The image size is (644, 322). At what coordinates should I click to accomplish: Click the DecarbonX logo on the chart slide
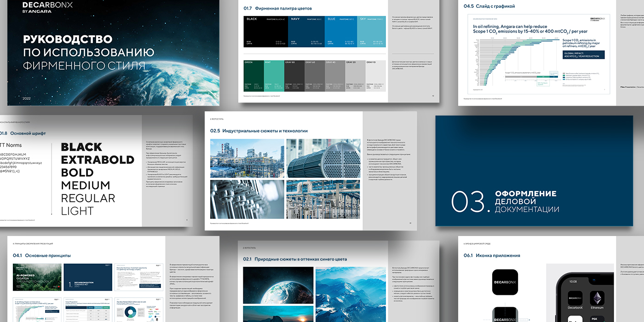[598, 19]
